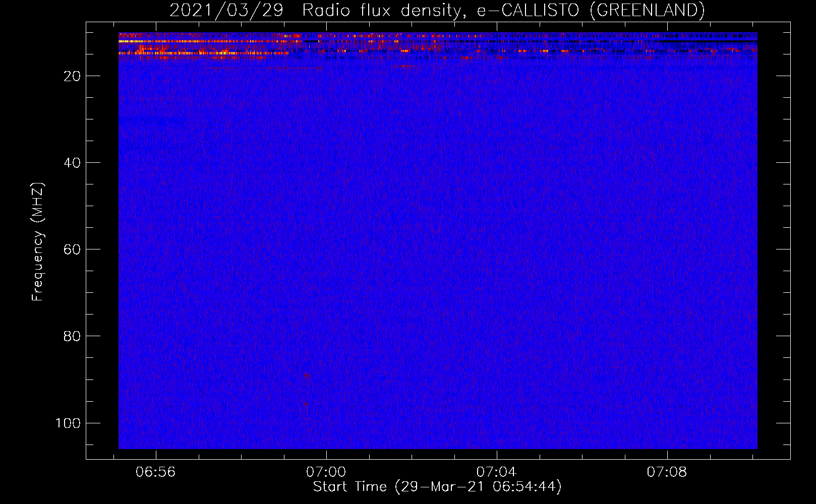
Task: Select the 100 MHz frequency tick label
Action: tap(68, 423)
